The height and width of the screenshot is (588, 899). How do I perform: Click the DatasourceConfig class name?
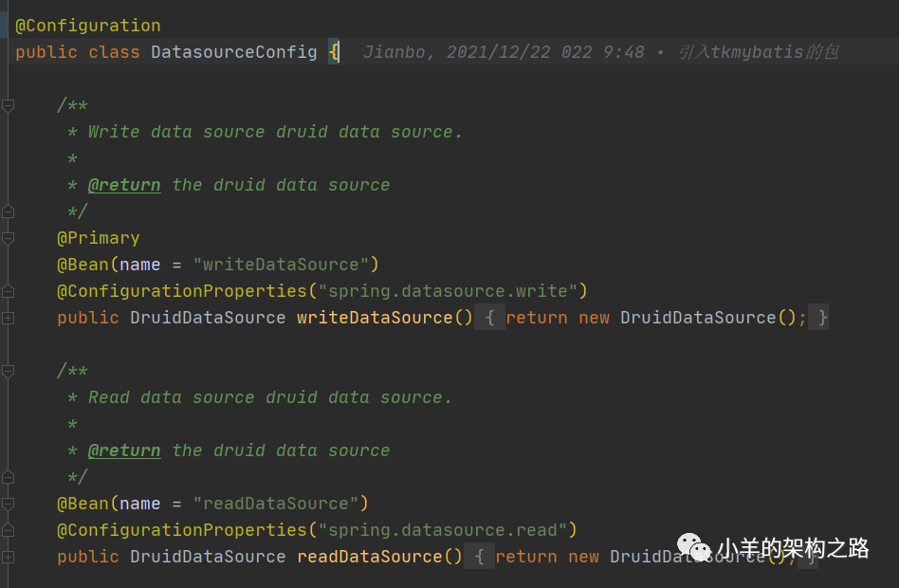234,52
